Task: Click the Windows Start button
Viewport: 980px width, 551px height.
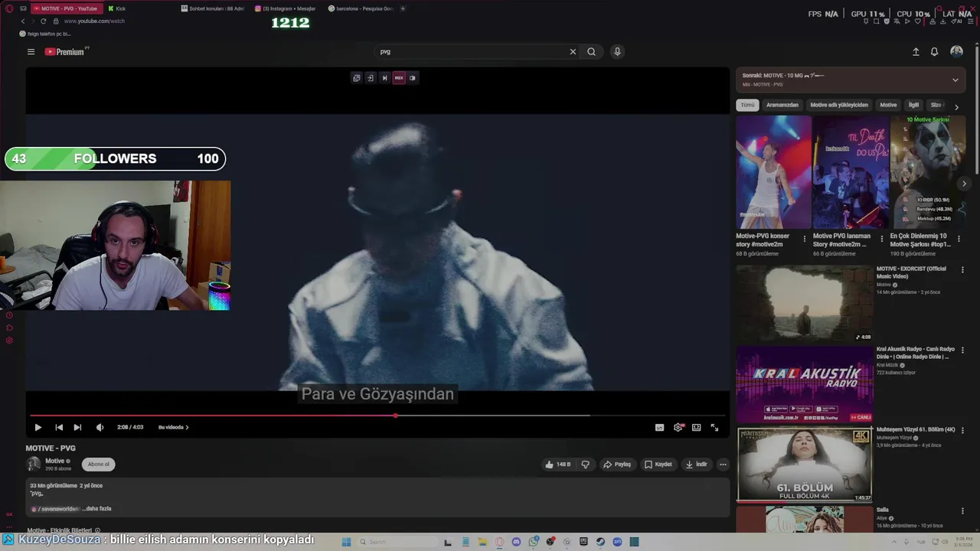Action: [x=346, y=542]
